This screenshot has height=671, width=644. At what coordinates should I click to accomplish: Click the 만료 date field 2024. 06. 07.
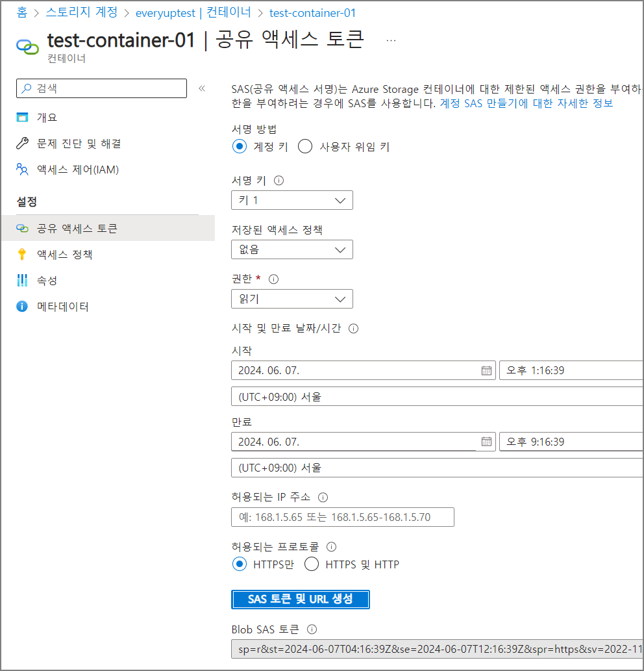(364, 442)
